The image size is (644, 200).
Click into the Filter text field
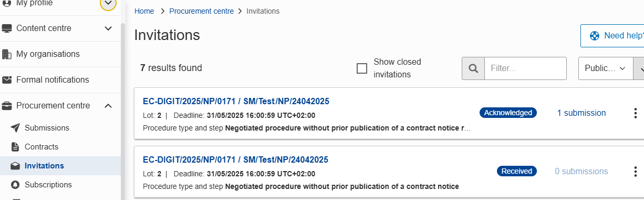click(526, 68)
